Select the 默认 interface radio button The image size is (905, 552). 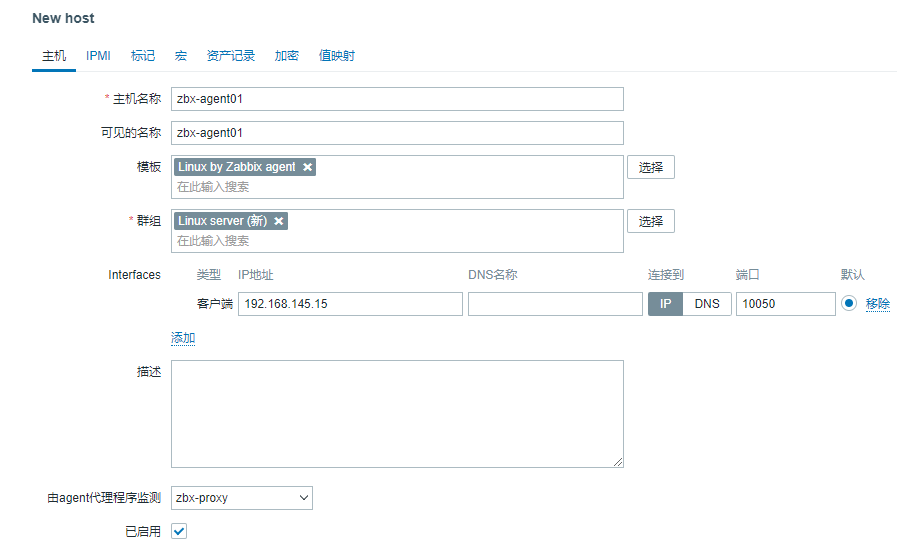[848, 303]
